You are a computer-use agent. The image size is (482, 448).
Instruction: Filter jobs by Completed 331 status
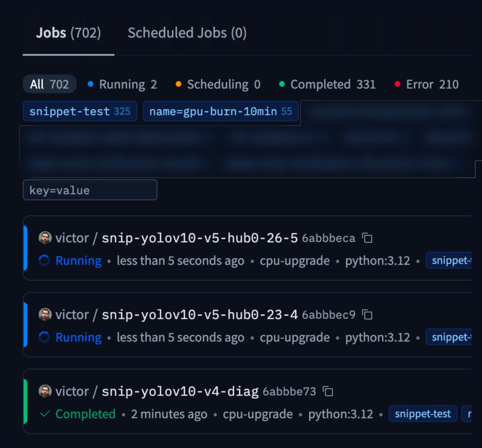(327, 85)
